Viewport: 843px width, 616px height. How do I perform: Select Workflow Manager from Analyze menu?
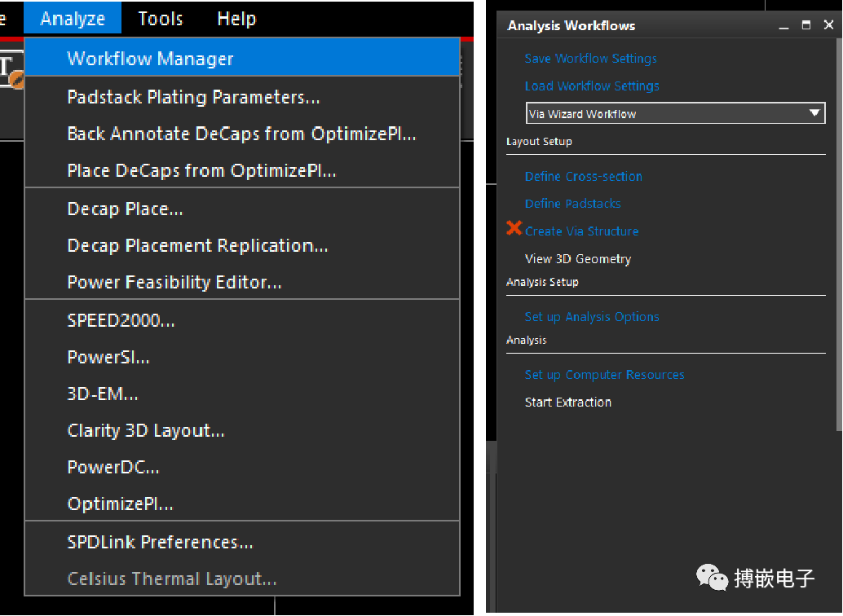pos(242,58)
